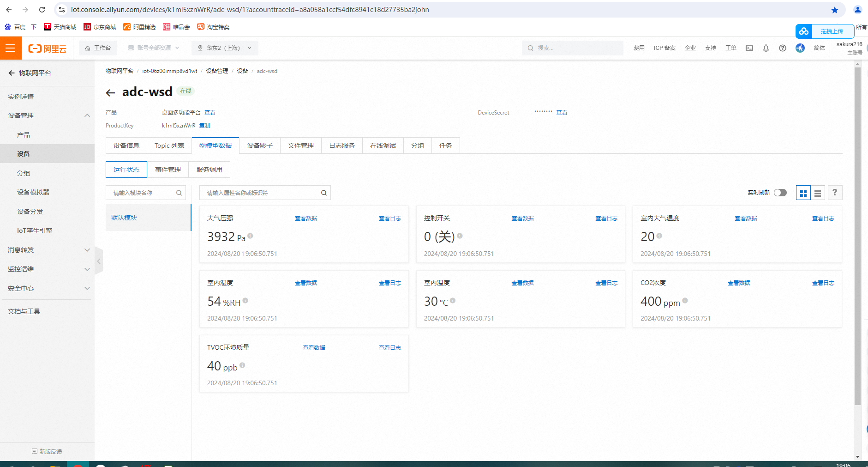Click the info icon beside 0 (关)

tap(460, 236)
